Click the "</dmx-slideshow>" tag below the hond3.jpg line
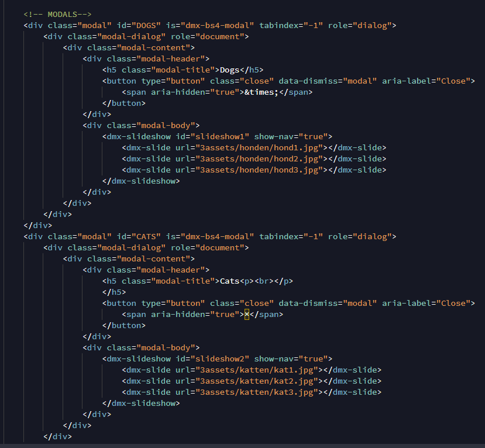This screenshot has width=485, height=448. [141, 181]
